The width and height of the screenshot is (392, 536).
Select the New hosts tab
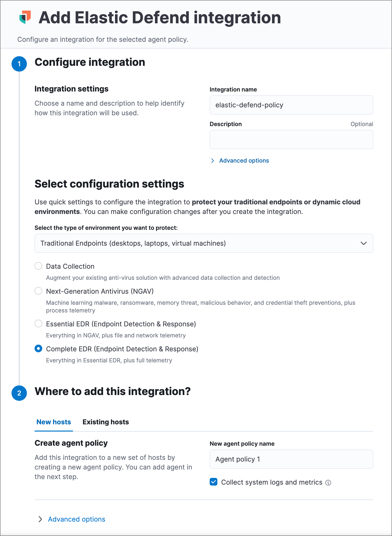pyautogui.click(x=53, y=422)
